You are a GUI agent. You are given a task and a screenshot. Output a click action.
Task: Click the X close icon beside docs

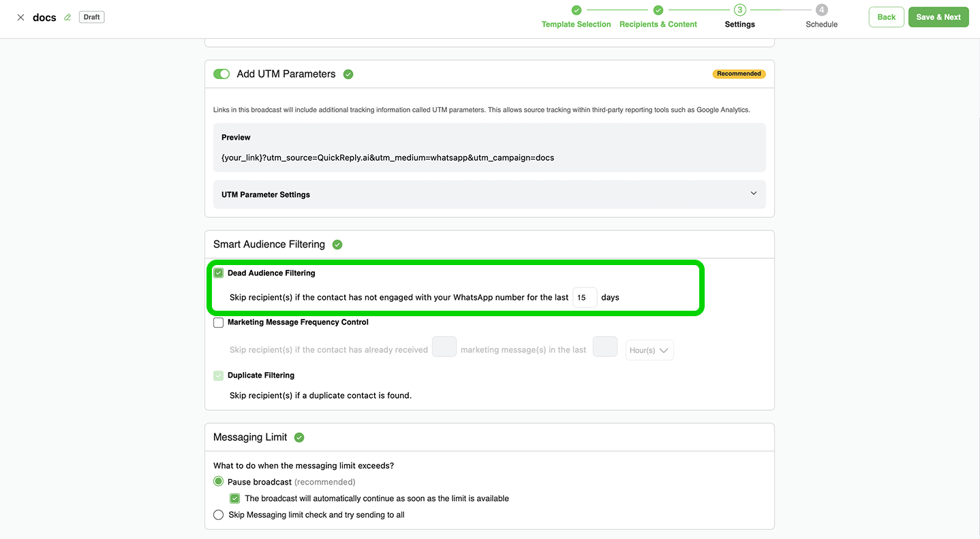(20, 18)
